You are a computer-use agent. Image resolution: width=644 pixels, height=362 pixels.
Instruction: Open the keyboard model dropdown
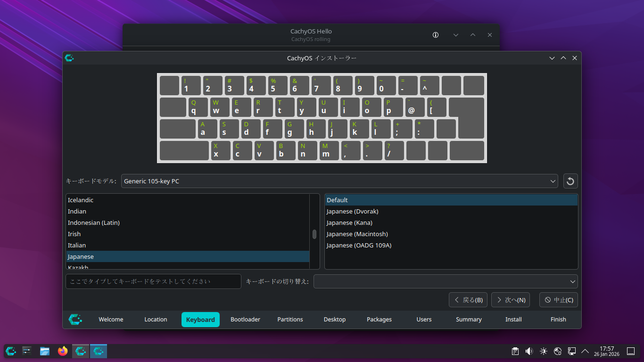coord(339,181)
